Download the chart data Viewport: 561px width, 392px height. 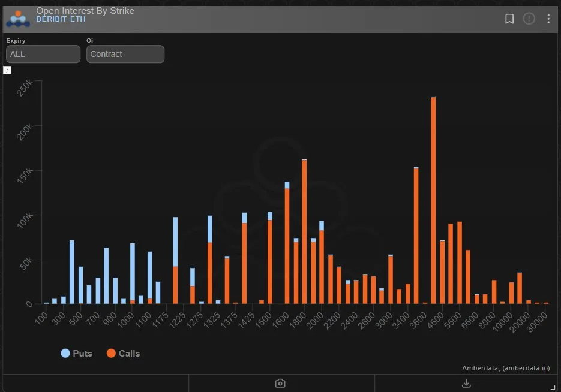click(x=466, y=384)
